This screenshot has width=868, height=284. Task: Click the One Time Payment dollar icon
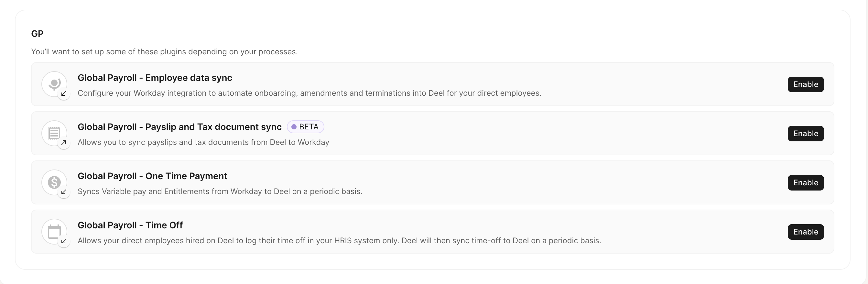(x=54, y=182)
